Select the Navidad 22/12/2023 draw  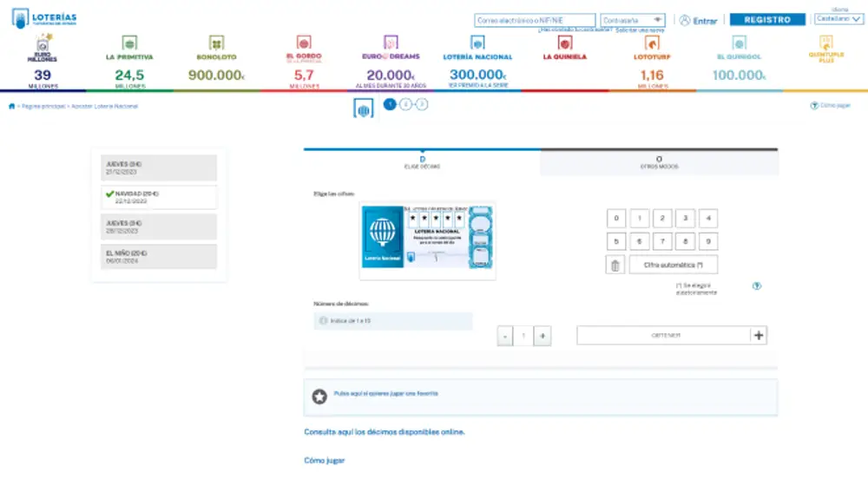tap(159, 198)
